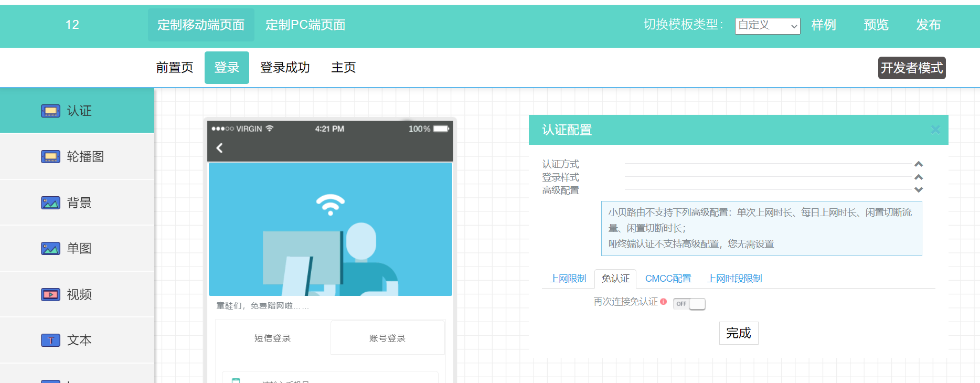This screenshot has height=383, width=980.
Task: Click the red info icon beside 再次连接免认证
Action: (x=664, y=302)
